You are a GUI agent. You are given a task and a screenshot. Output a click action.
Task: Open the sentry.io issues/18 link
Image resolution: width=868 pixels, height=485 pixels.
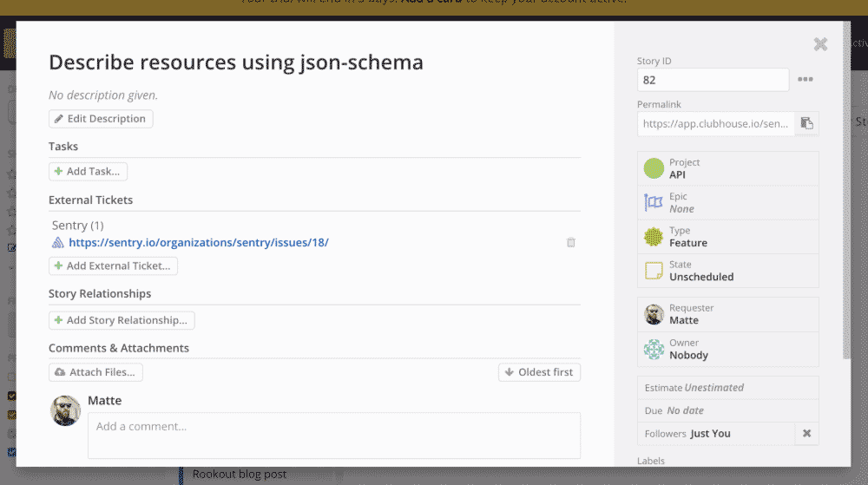pos(198,243)
